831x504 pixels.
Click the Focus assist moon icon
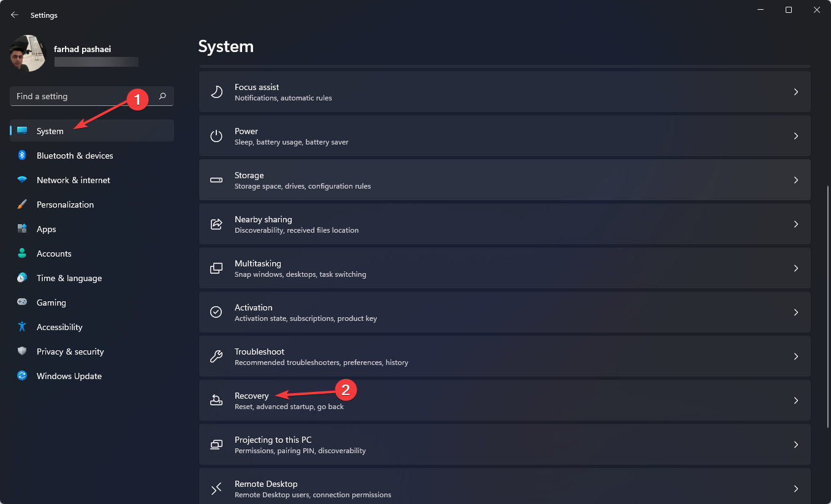[x=216, y=92]
